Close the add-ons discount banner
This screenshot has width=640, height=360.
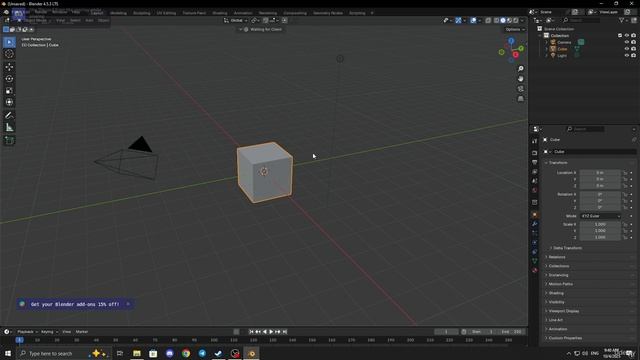[x=128, y=304]
